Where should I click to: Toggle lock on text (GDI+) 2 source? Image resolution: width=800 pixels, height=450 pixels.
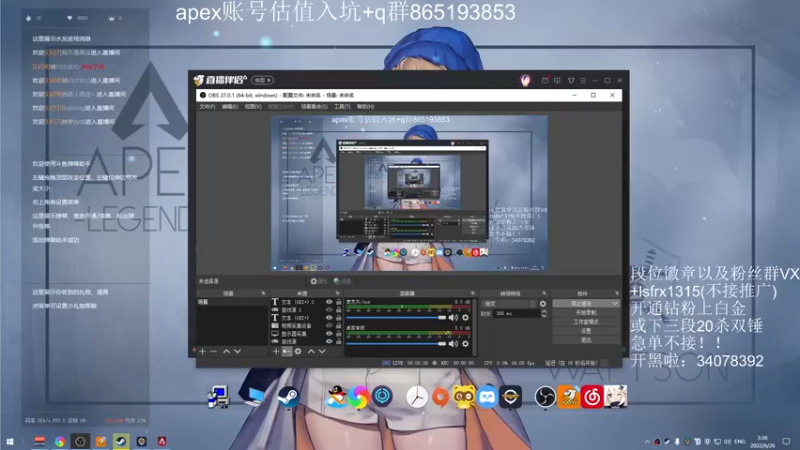[338, 302]
